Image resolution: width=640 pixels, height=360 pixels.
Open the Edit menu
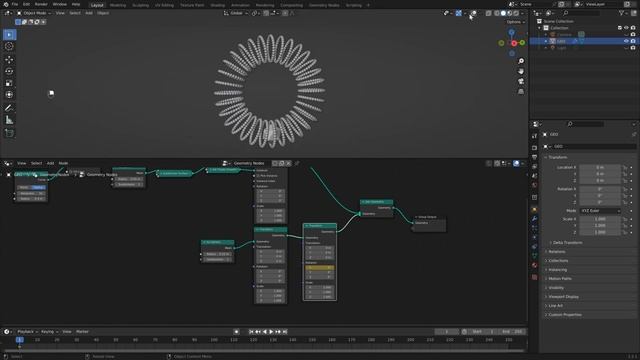pyautogui.click(x=27, y=4)
